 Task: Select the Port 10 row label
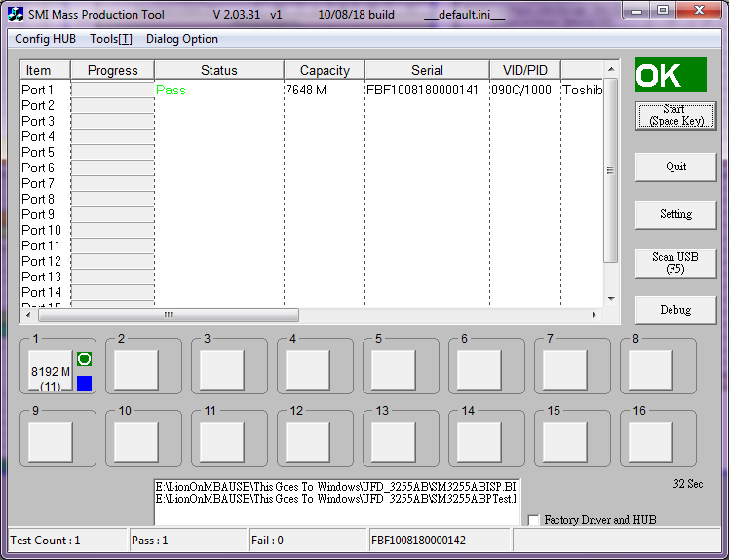pyautogui.click(x=41, y=231)
